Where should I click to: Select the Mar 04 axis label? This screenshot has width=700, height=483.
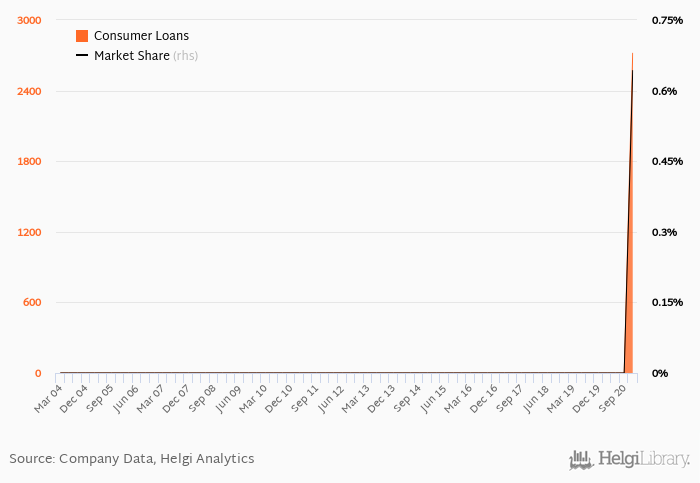48,399
